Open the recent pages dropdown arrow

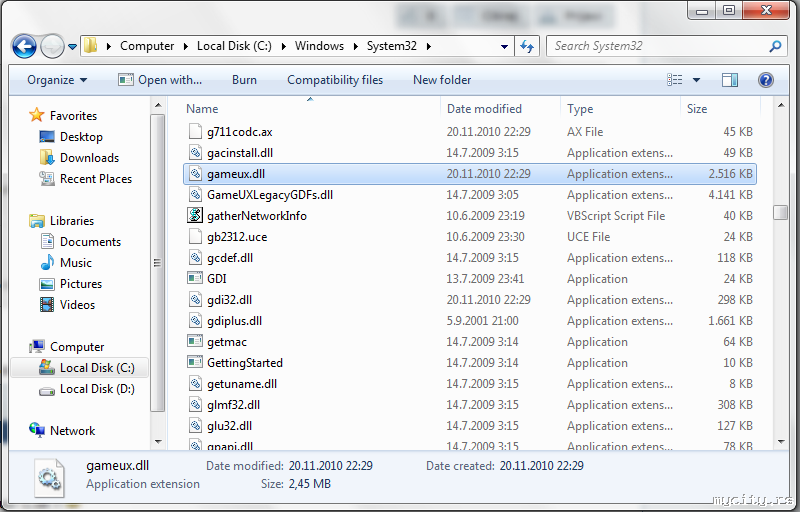[72, 47]
